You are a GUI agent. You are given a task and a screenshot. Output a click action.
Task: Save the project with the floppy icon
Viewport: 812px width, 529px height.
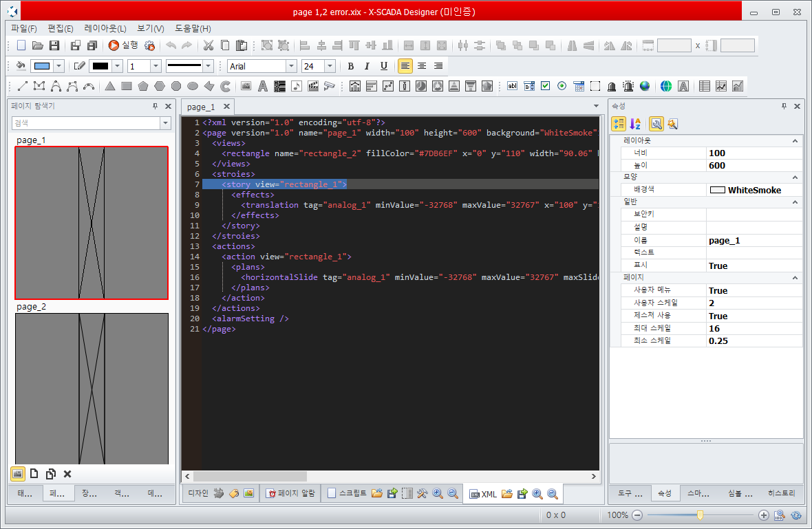(54, 45)
